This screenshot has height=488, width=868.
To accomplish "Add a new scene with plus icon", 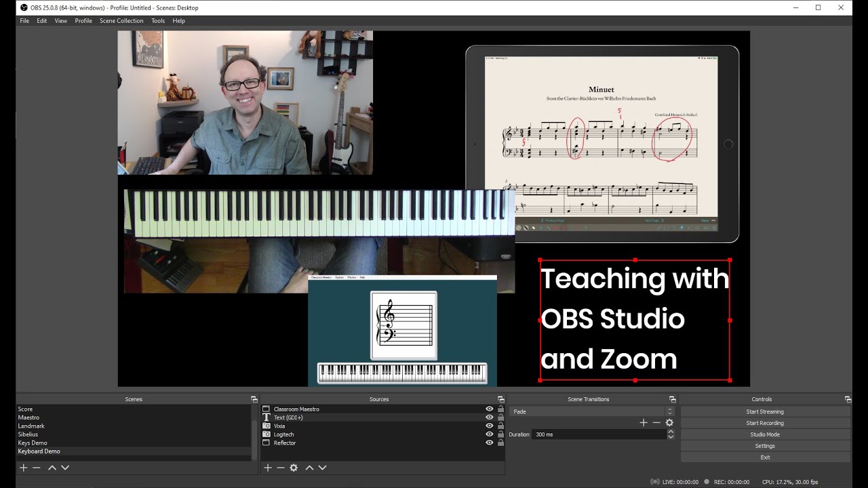I will click(23, 468).
